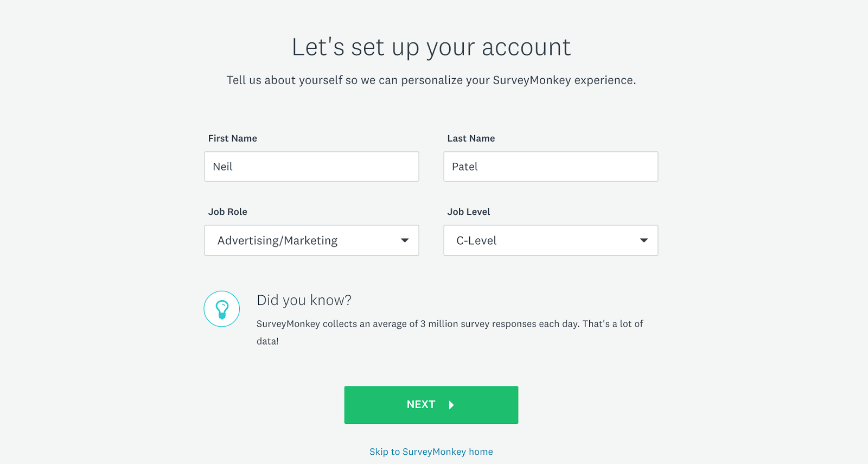Click the "Did you know?" heading
The width and height of the screenshot is (868, 464).
304,300
